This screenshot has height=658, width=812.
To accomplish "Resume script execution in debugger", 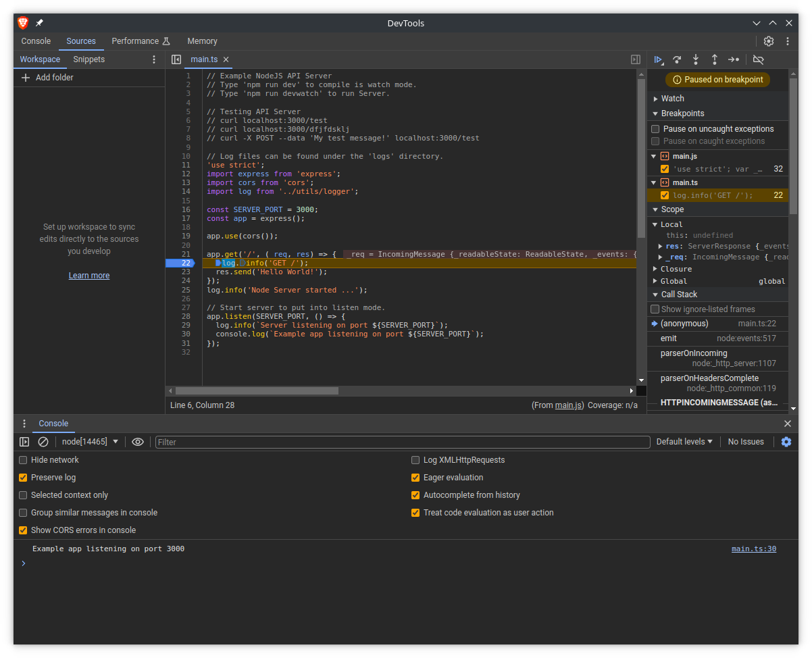I will 659,59.
